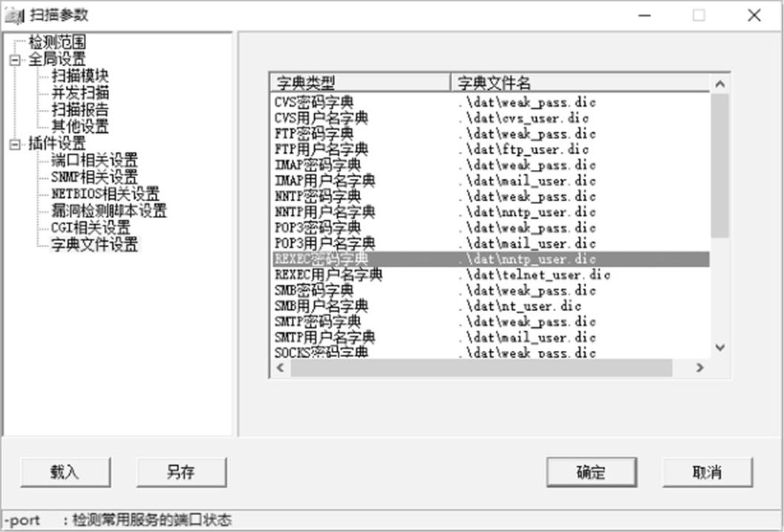The width and height of the screenshot is (784, 532).
Task: Open 其他设置 in the tree
Action: (80, 126)
